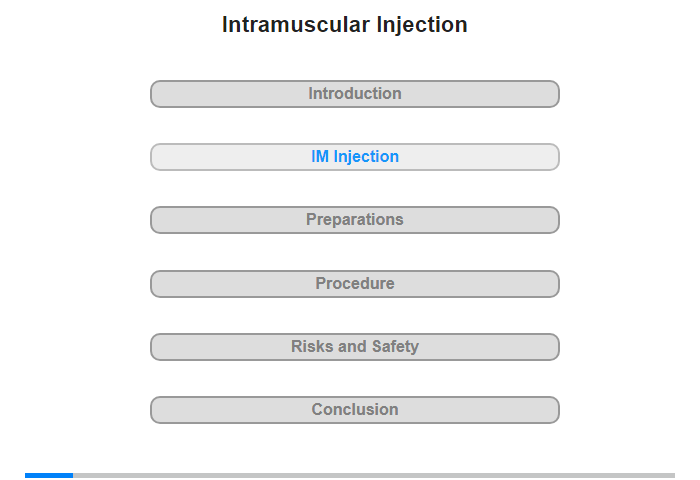Open the Conclusion section
This screenshot has height=480, width=700.
pos(354,409)
